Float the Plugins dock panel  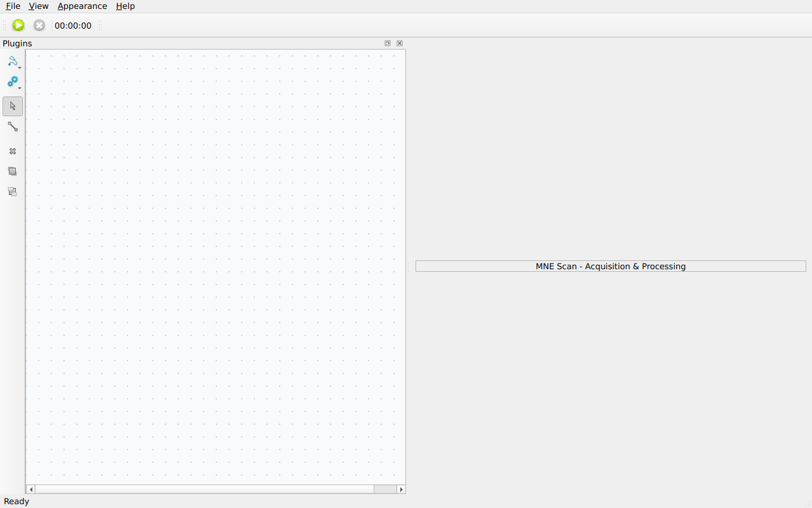tap(388, 43)
